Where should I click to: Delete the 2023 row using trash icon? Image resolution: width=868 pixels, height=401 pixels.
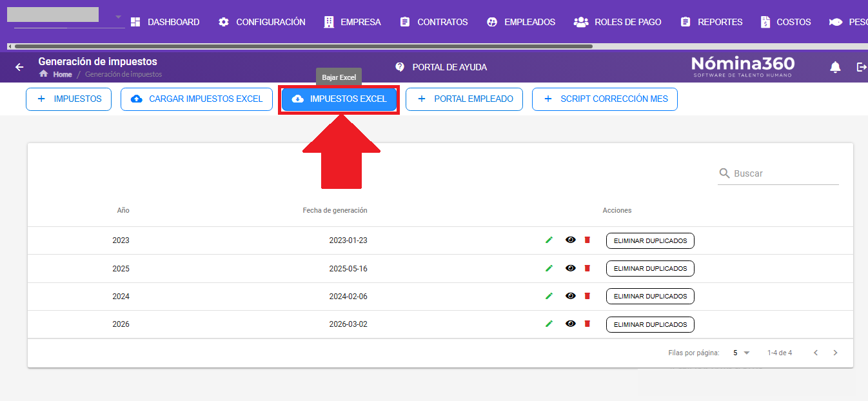click(x=587, y=240)
